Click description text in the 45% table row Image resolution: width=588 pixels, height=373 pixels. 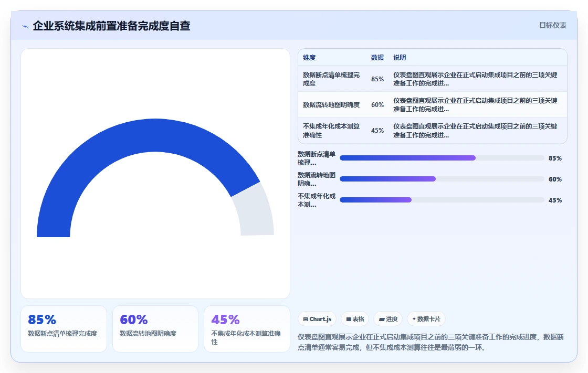475,131
